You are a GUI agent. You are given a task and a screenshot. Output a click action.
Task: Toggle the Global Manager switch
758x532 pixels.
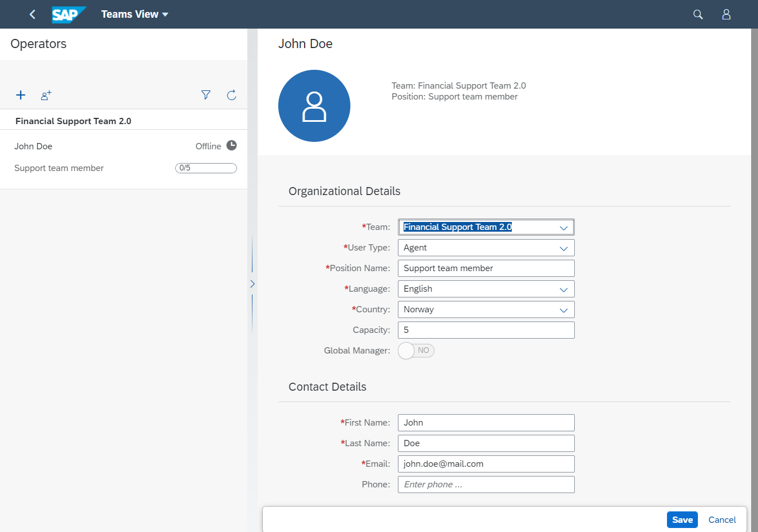(x=416, y=351)
